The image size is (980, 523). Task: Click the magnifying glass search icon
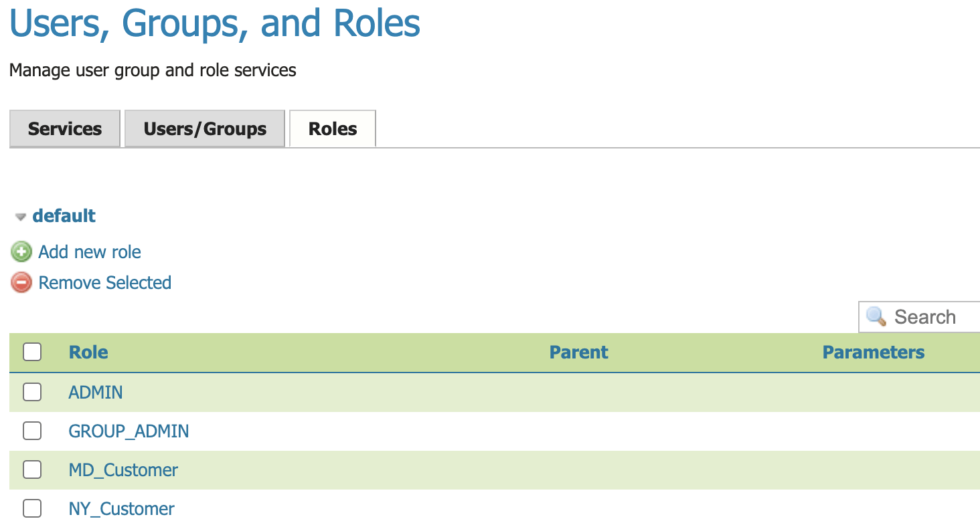pos(877,316)
